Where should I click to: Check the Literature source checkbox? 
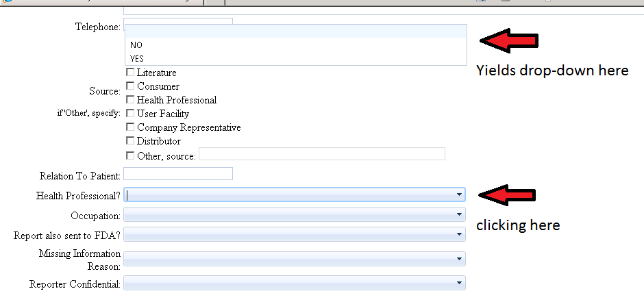click(130, 73)
